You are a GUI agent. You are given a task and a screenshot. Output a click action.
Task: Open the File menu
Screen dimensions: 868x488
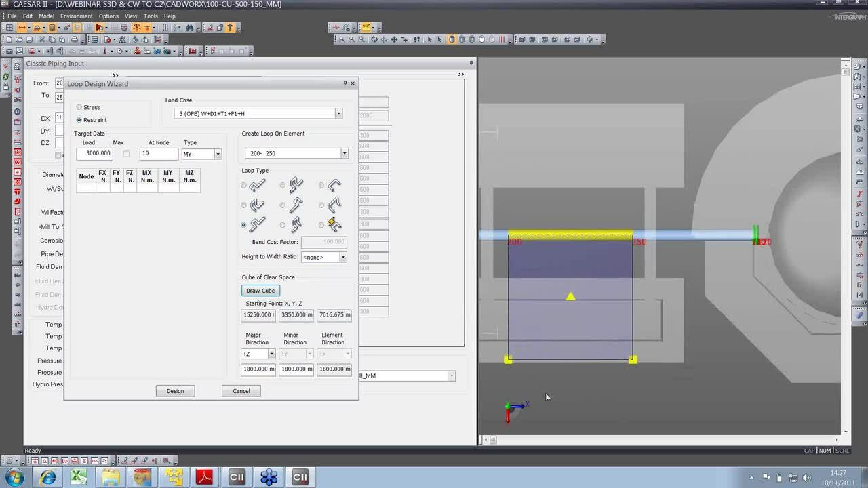point(12,16)
